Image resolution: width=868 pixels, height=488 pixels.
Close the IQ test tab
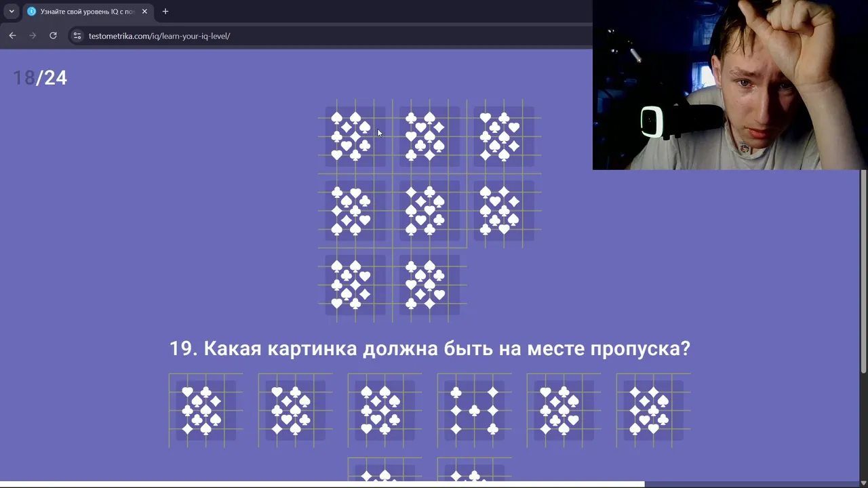tap(144, 12)
